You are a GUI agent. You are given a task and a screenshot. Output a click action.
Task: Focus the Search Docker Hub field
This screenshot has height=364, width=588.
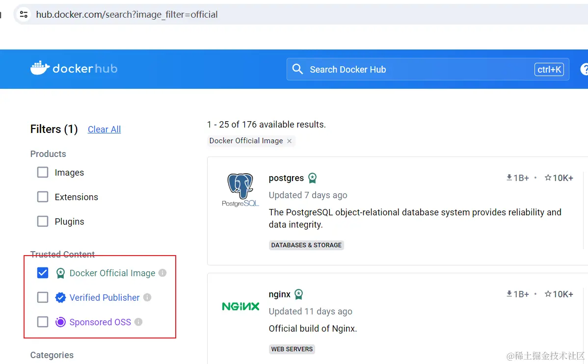click(428, 69)
